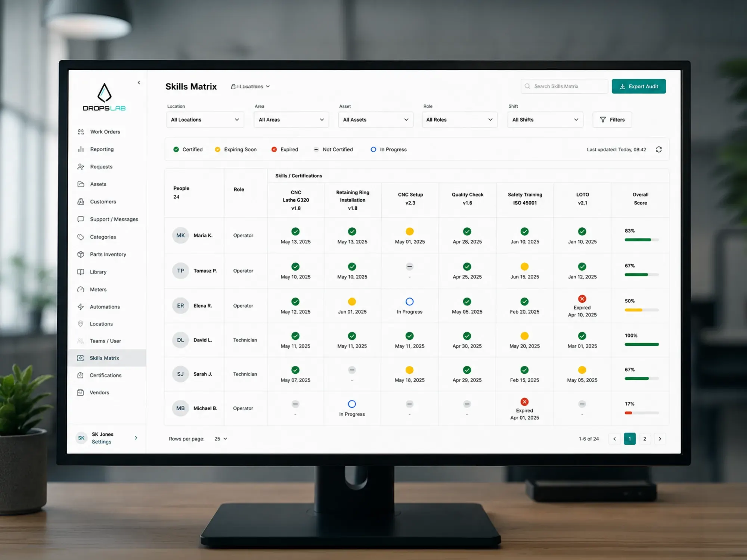Screen dimensions: 747x560
Task: Click the refresh icon beside Last updated
Action: 659,149
